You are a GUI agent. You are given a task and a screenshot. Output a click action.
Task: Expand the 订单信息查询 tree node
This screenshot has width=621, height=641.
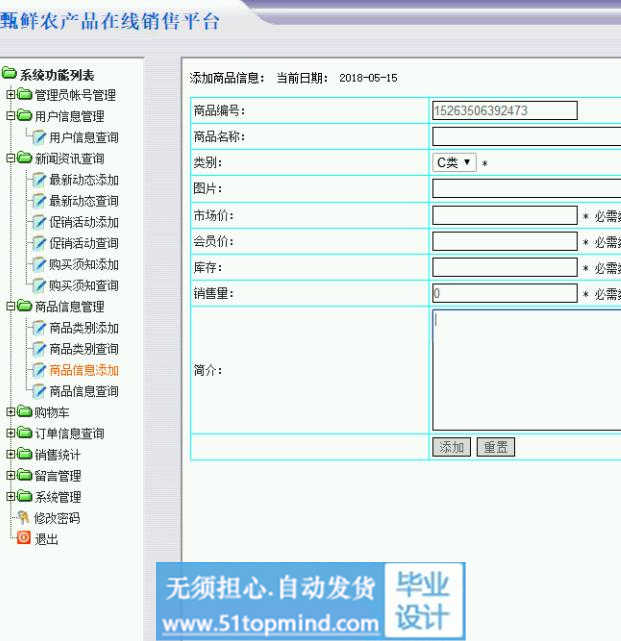pyautogui.click(x=10, y=434)
